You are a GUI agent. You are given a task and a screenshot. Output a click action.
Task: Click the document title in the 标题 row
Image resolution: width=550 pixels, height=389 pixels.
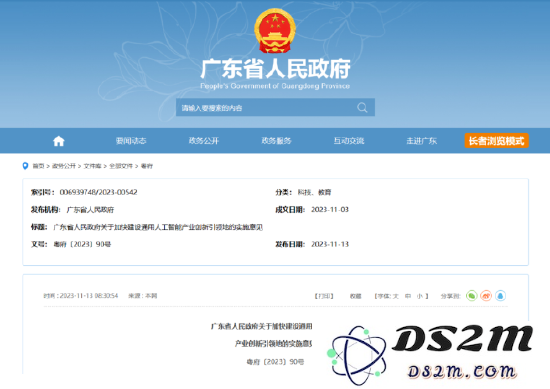tap(158, 227)
